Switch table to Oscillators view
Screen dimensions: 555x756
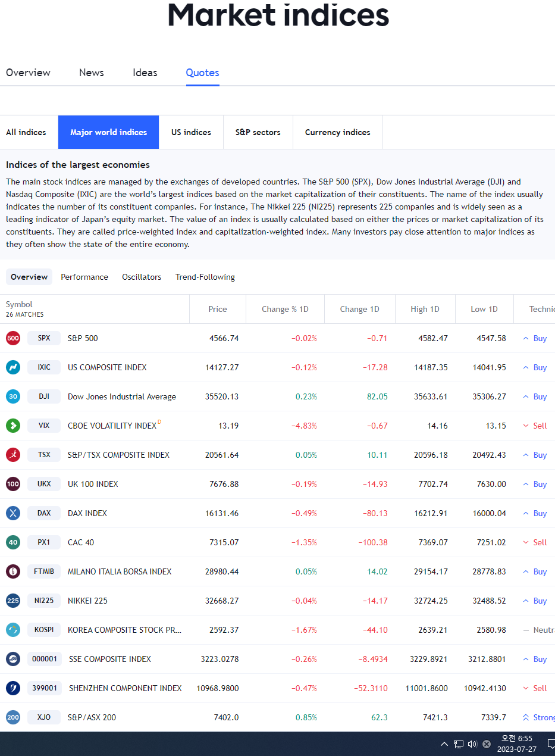point(142,277)
